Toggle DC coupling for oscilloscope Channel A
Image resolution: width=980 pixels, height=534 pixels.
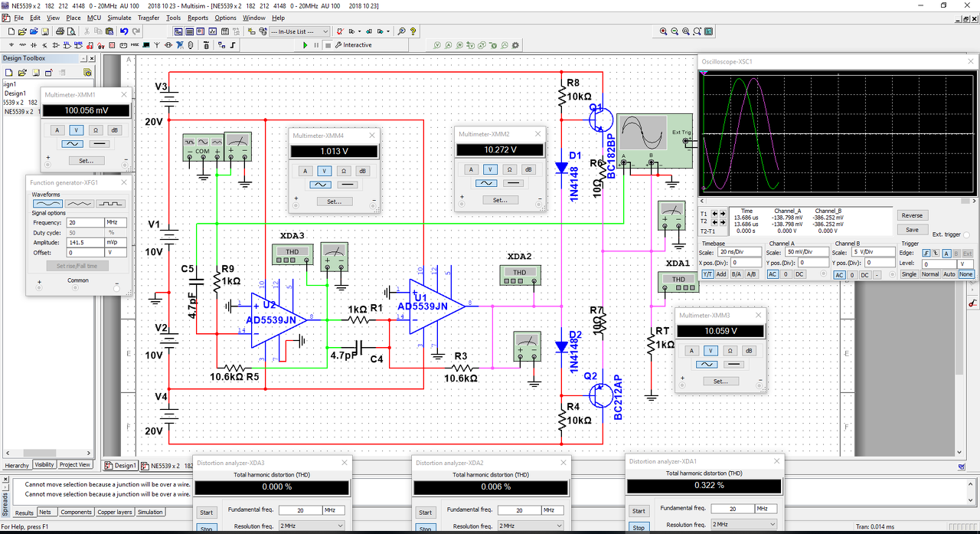799,274
